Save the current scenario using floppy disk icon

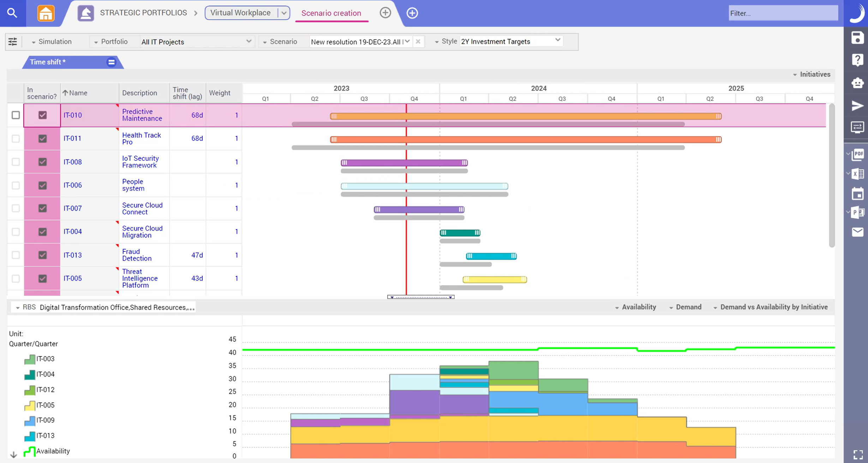(858, 38)
